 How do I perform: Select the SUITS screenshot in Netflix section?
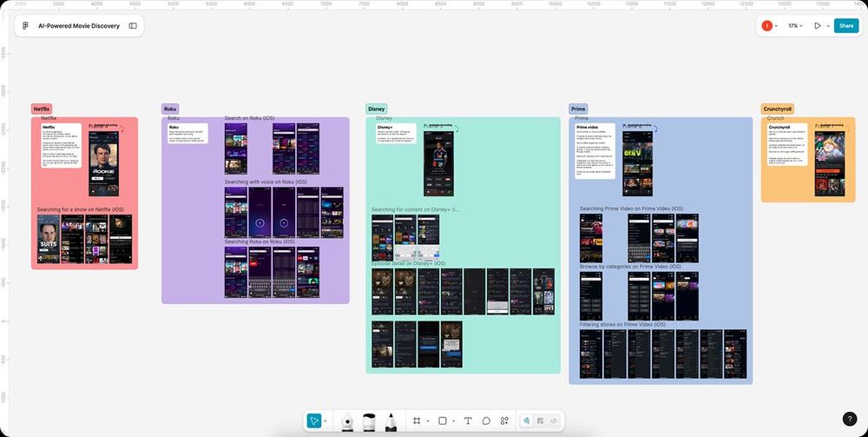coord(49,239)
